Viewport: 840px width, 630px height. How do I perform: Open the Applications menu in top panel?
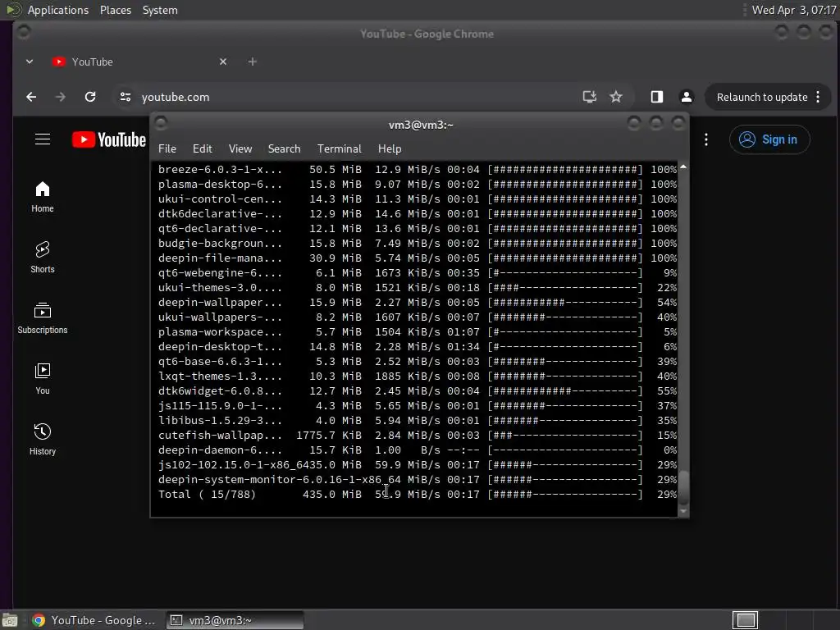[x=58, y=10]
